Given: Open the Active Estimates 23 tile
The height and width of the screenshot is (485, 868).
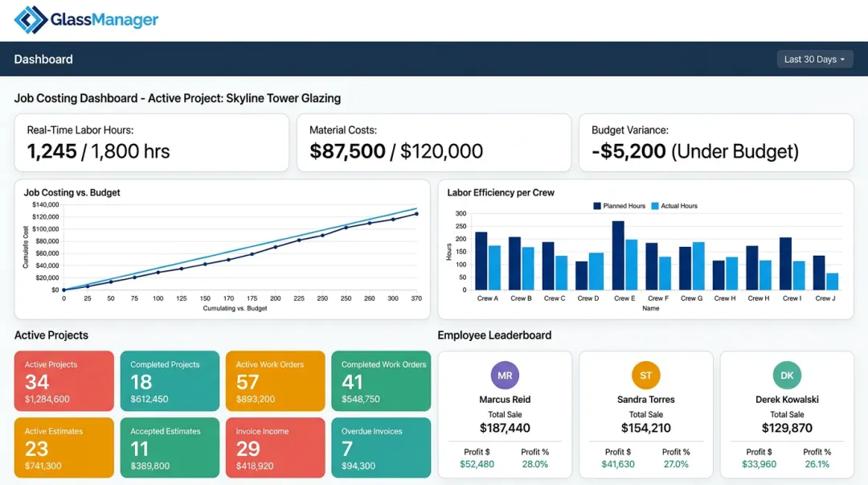Looking at the screenshot, I should (x=64, y=447).
